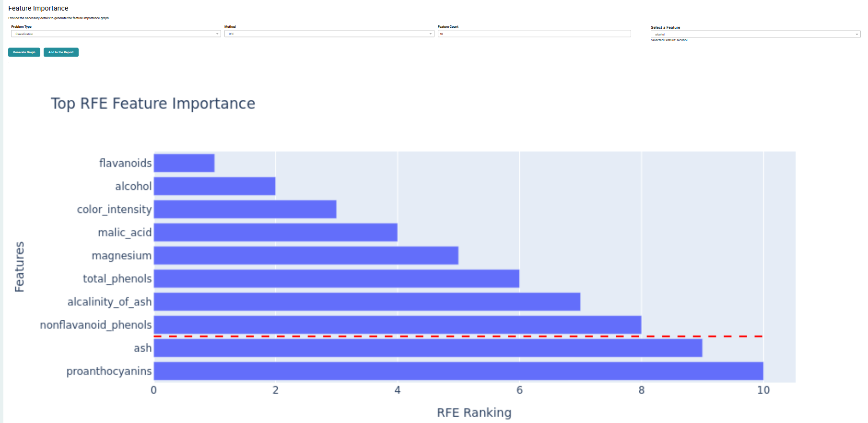
Task: Click the alcohol bar in the chart
Action: 214,186
